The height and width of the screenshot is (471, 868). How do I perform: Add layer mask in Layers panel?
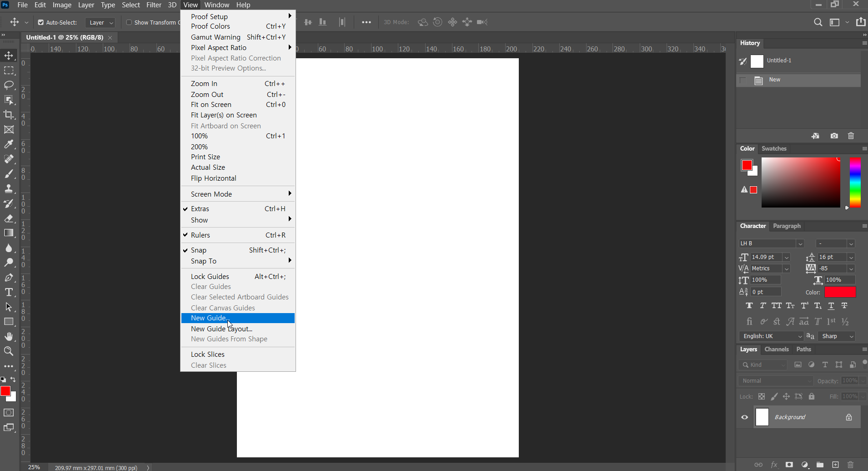coord(789,465)
